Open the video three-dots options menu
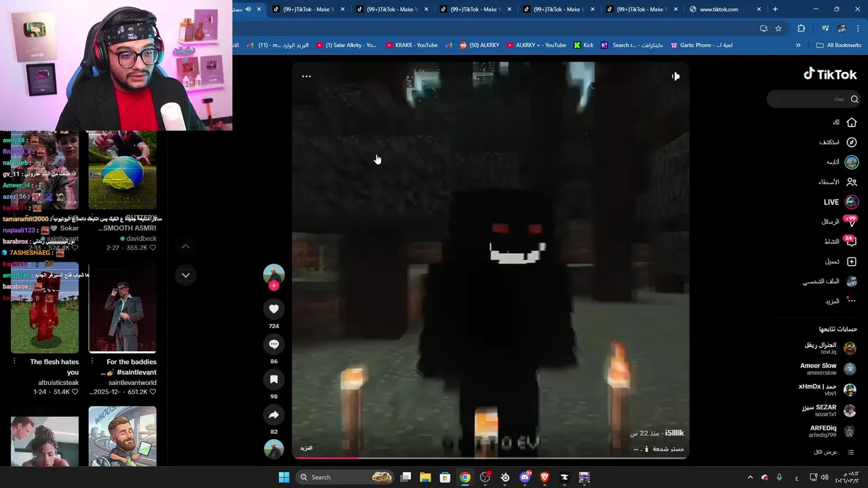The height and width of the screenshot is (488, 868). click(x=307, y=77)
